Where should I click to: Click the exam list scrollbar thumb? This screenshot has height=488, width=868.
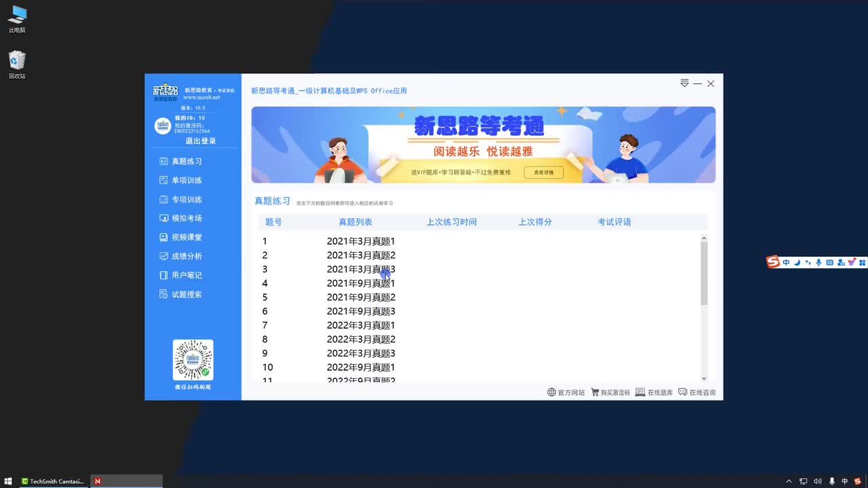(x=704, y=272)
